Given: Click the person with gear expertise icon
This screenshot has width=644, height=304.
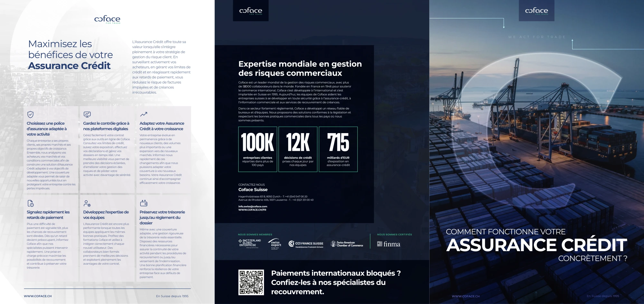Looking at the screenshot, I should 87,203.
